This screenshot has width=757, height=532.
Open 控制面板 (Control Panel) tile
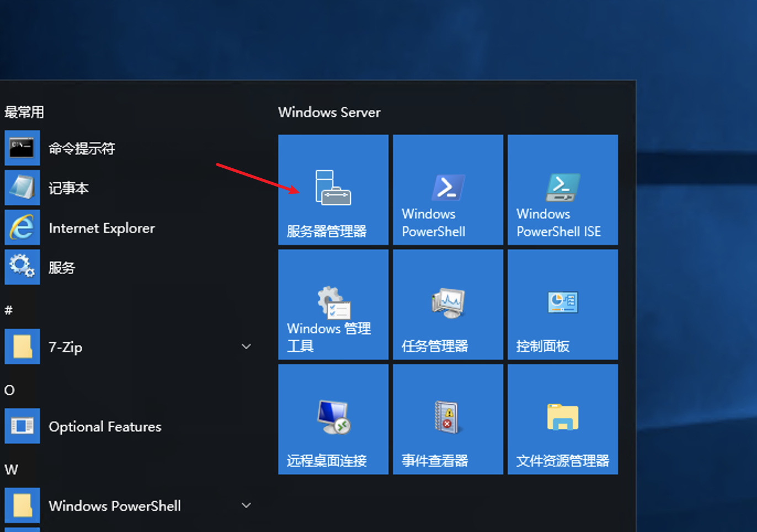(562, 304)
